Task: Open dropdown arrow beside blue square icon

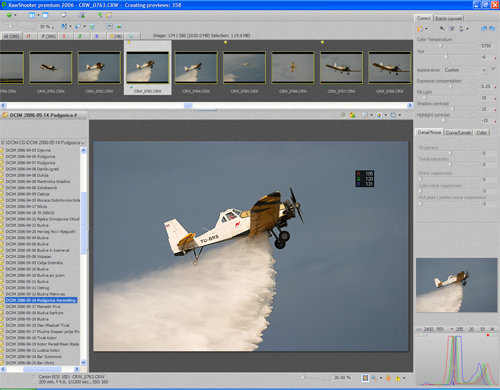Action: 400,115
